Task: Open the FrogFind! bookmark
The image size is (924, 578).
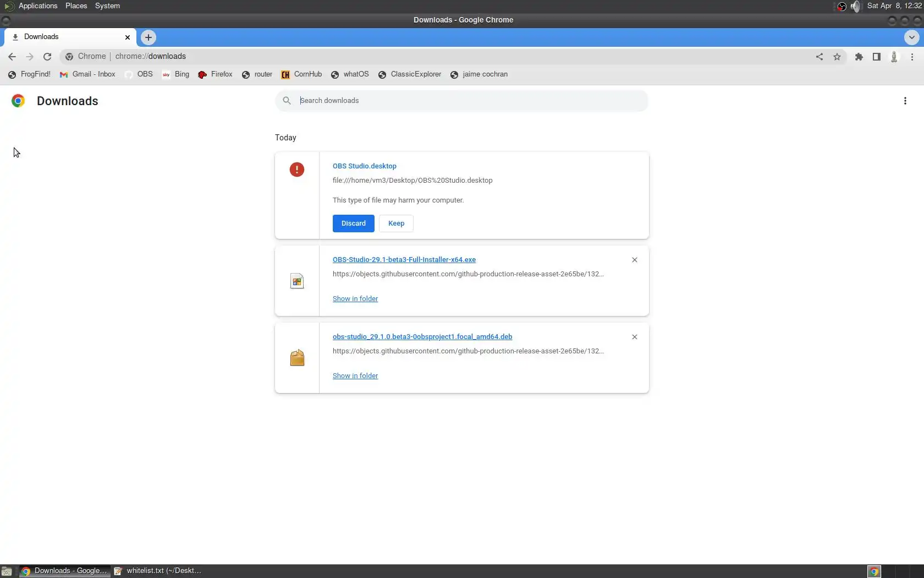Action: [x=30, y=74]
